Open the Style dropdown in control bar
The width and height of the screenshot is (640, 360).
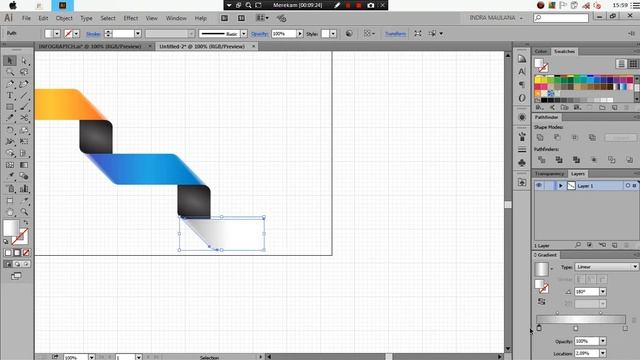(333, 33)
